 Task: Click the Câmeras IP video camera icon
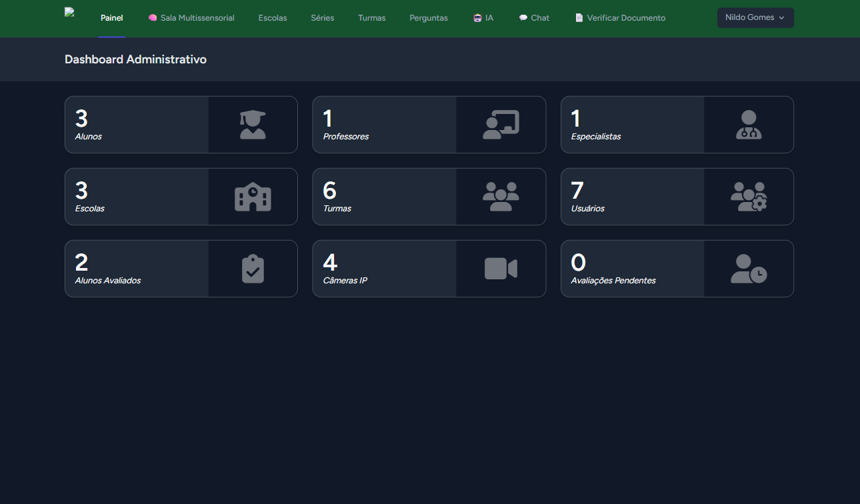pos(501,269)
